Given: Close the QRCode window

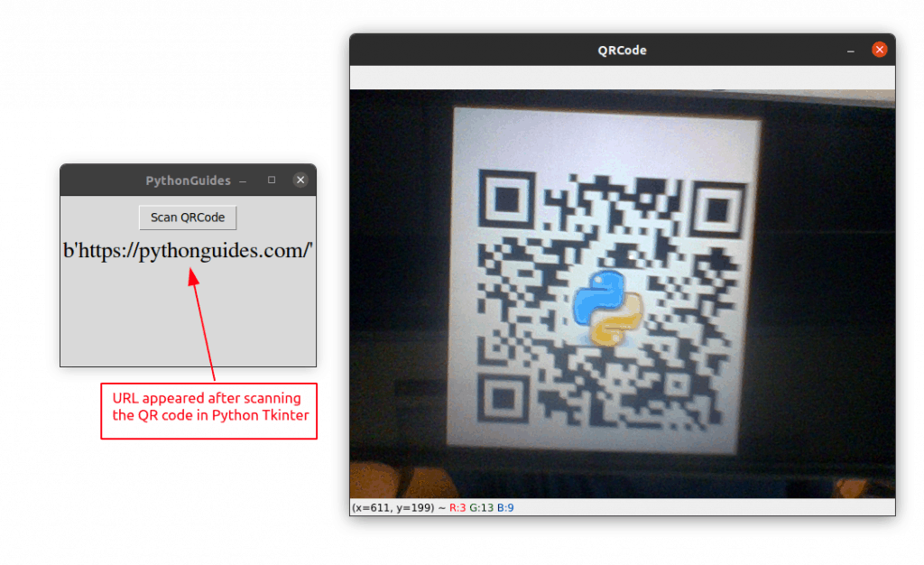Looking at the screenshot, I should [879, 50].
